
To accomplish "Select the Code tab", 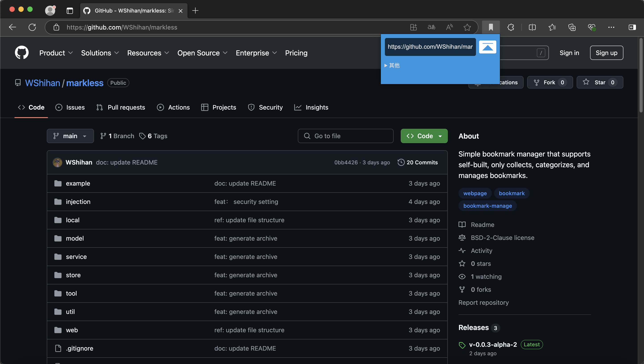I will (x=31, y=107).
